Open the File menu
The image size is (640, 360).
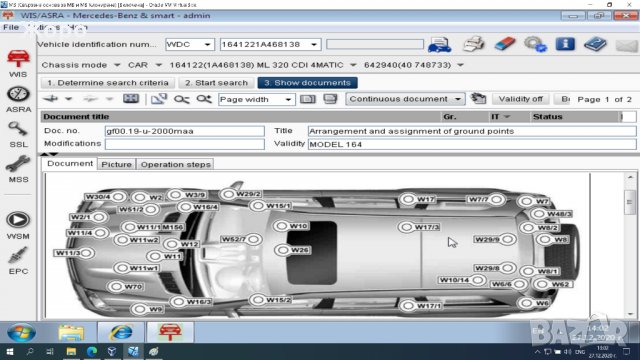click(x=11, y=27)
